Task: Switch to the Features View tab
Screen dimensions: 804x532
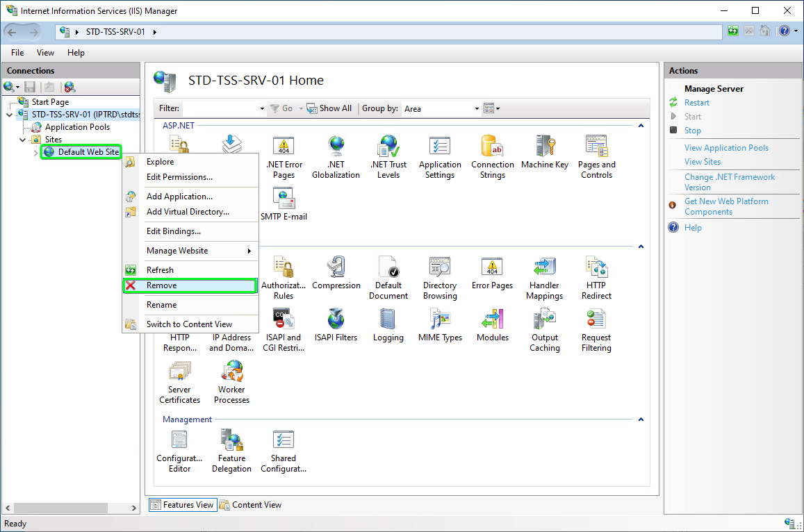Action: 183,505
